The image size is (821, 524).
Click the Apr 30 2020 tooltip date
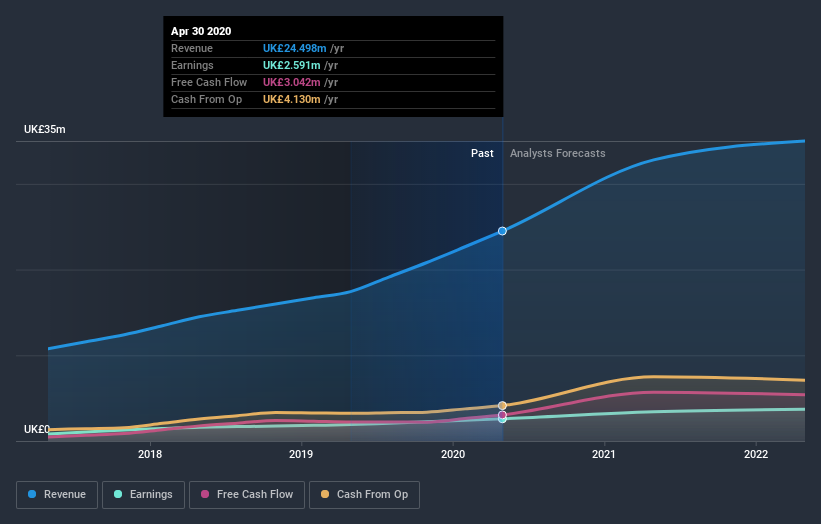(x=201, y=31)
